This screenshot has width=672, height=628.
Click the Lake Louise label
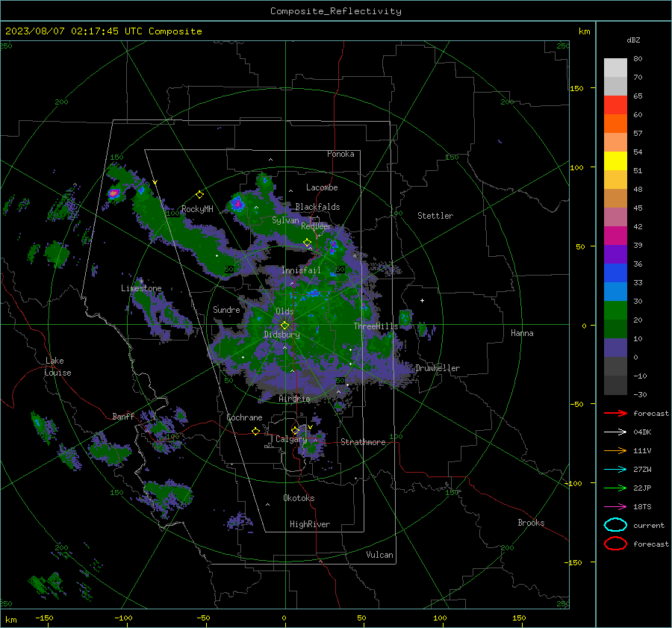point(57,367)
